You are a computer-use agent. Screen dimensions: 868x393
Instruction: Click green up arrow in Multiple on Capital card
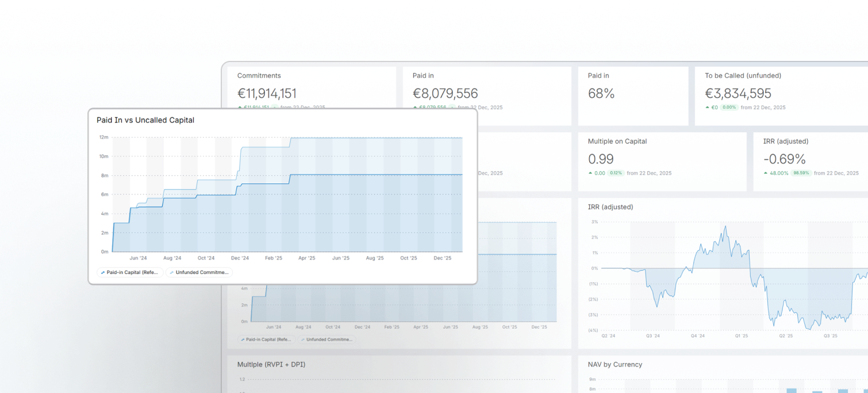[590, 173]
